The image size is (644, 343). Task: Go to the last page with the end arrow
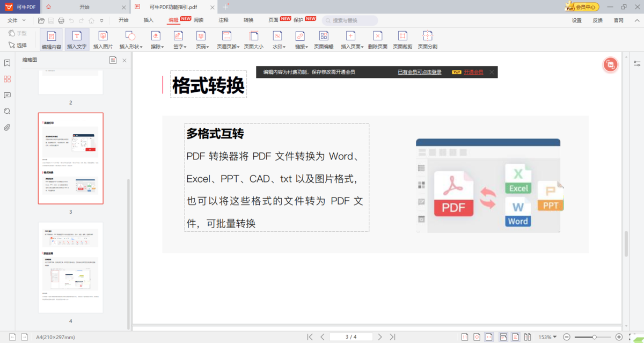point(392,337)
